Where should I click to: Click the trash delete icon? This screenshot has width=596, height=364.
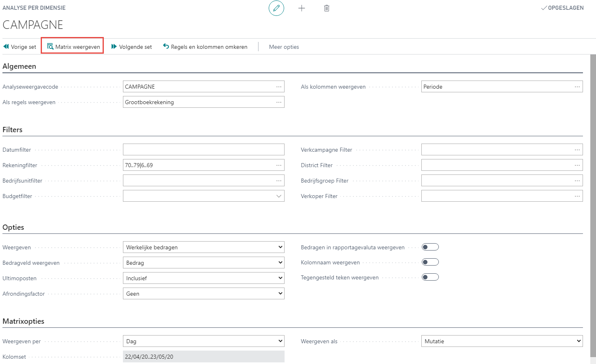click(326, 8)
